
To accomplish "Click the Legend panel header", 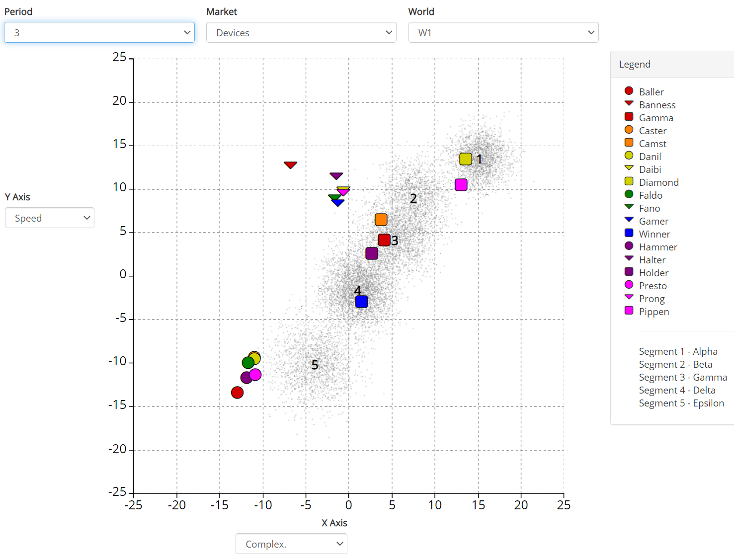I will click(672, 64).
